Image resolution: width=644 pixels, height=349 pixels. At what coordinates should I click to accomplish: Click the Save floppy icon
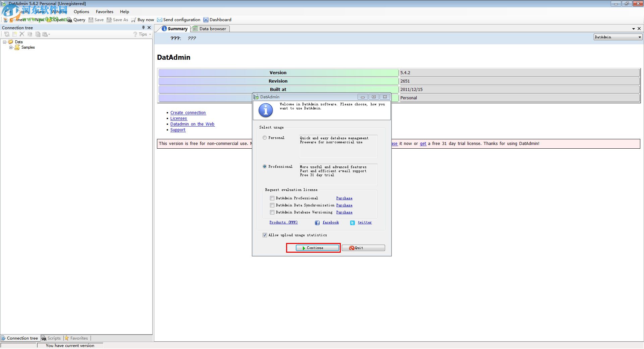coord(91,20)
